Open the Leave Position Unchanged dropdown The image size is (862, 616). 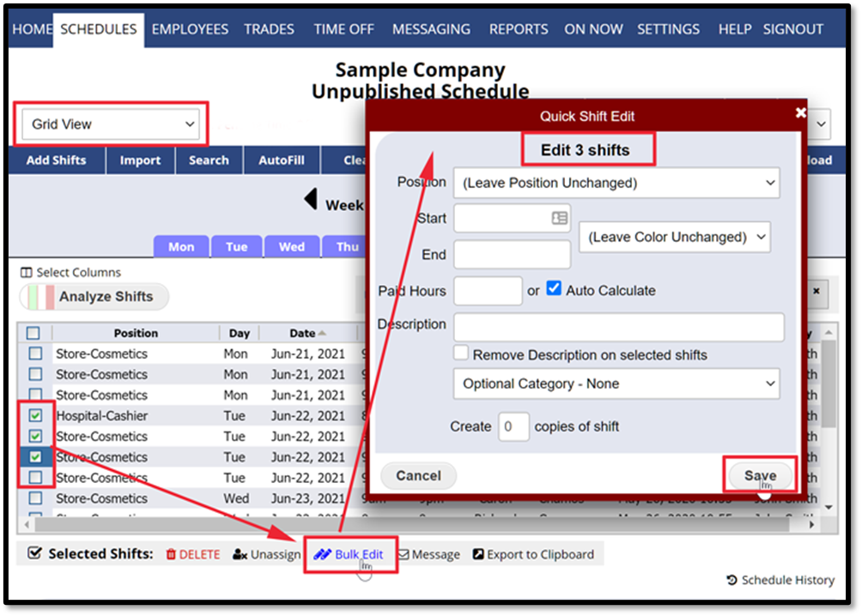coord(616,182)
